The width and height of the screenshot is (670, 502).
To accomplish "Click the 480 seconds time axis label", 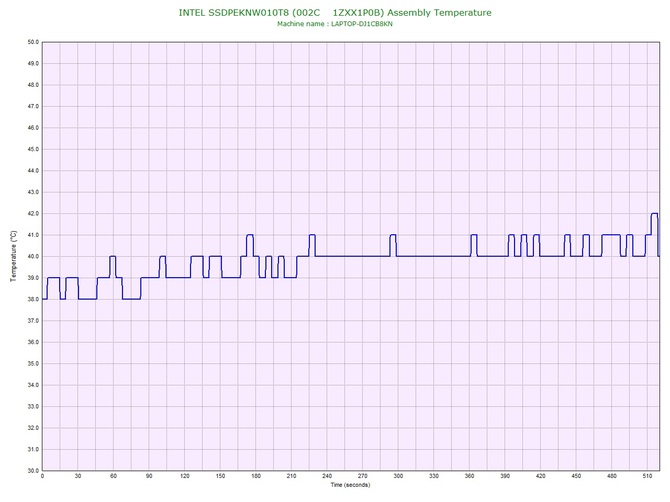I will tap(612, 476).
